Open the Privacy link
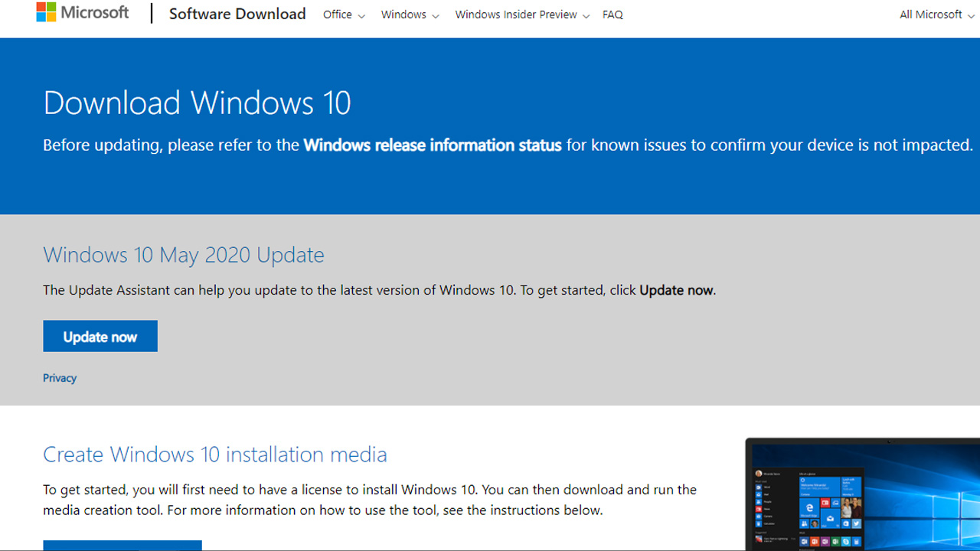The width and height of the screenshot is (980, 551). click(59, 377)
